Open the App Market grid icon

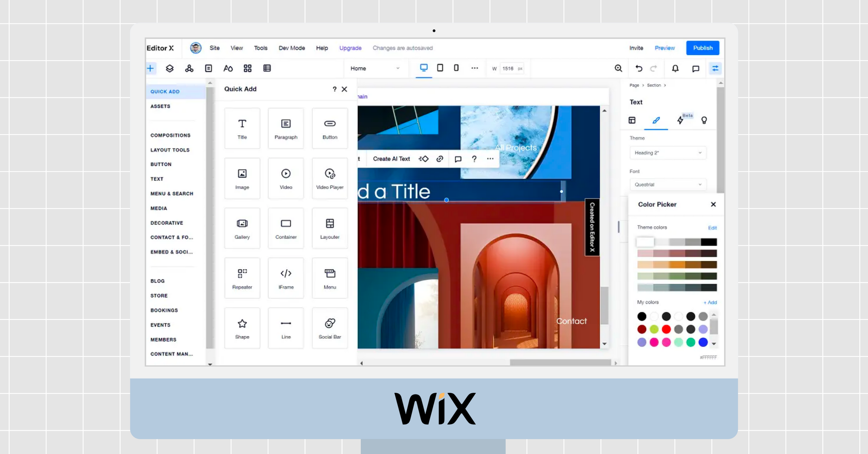[247, 68]
